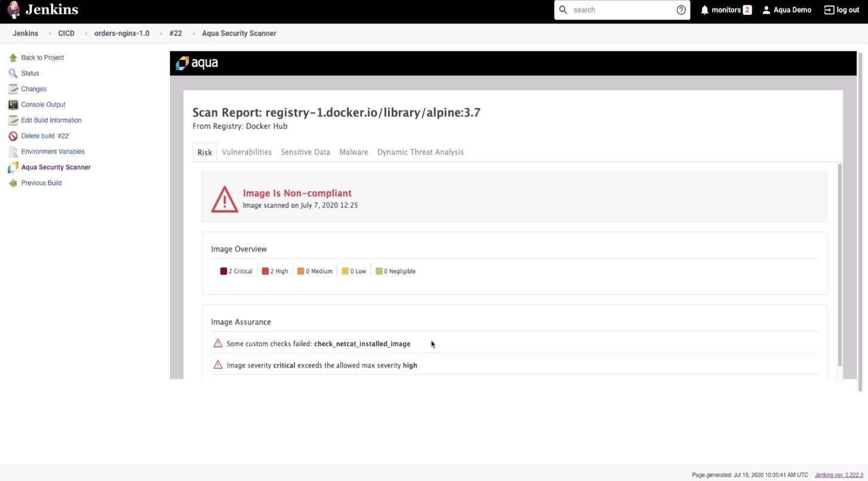The image size is (868, 481).
Task: Click the Console Output terminal icon
Action: (x=13, y=104)
